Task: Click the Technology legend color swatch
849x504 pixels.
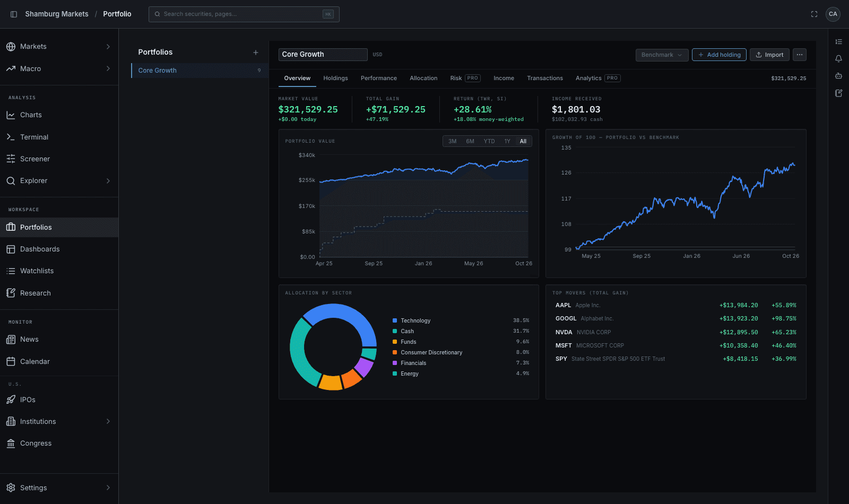Action: [395, 321]
